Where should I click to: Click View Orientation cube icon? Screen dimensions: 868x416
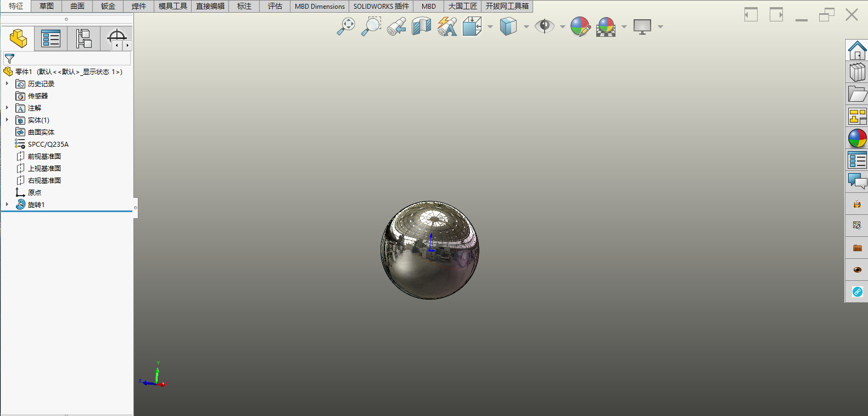pos(472,26)
